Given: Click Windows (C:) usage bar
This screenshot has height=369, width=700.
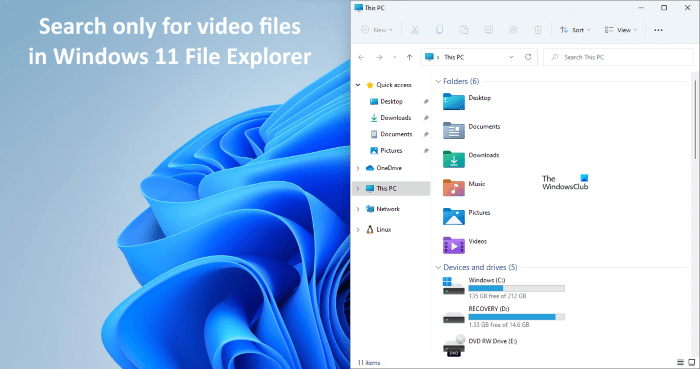Looking at the screenshot, I should [517, 288].
